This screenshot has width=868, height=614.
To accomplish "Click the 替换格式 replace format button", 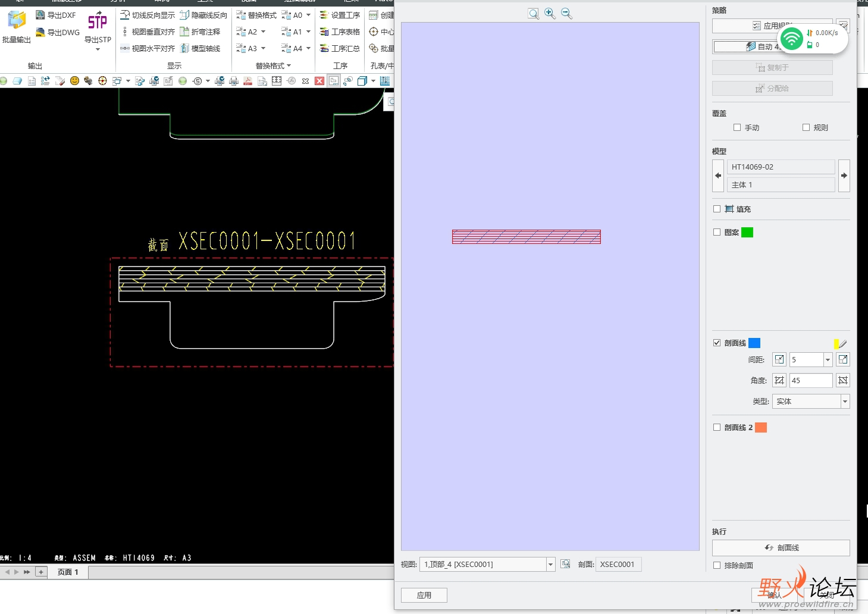I will (x=256, y=15).
